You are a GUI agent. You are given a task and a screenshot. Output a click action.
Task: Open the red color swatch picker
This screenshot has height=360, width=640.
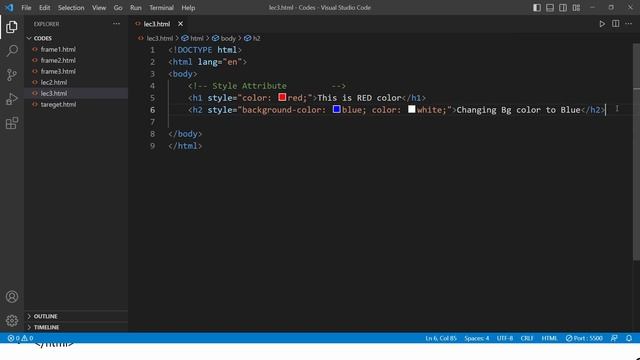[282, 97]
